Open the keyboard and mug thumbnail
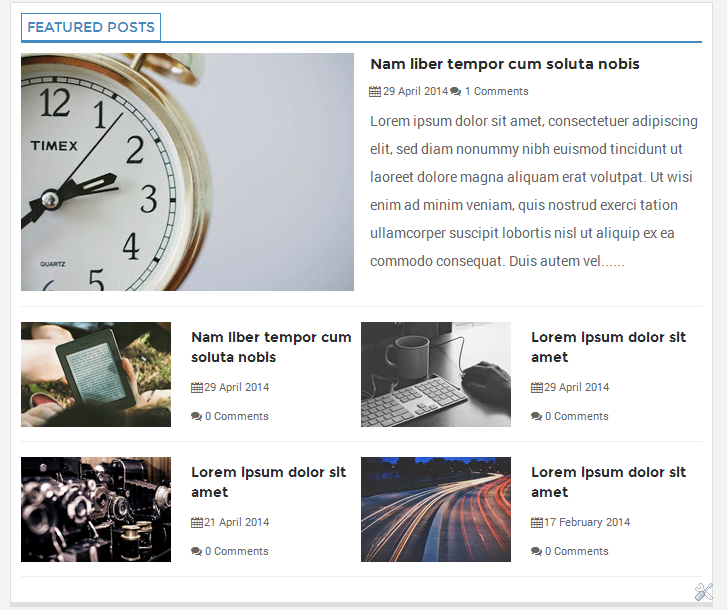 coord(436,375)
